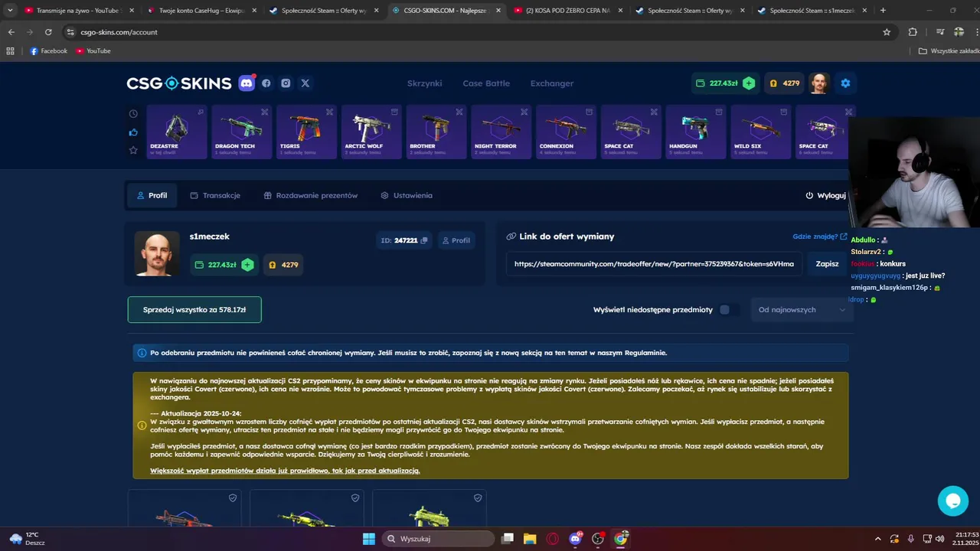Click the Windows Start button
Viewport: 980px width, 551px height.
pos(368,539)
